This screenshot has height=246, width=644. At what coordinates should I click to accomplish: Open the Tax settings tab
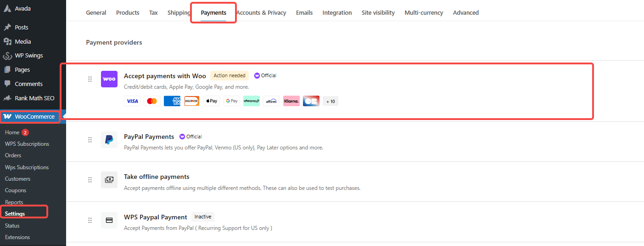(153, 13)
